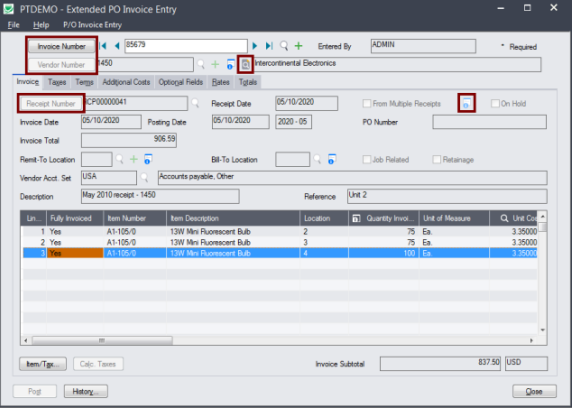Click green plus beside vendor number
The height and width of the screenshot is (409, 573).
click(x=215, y=65)
